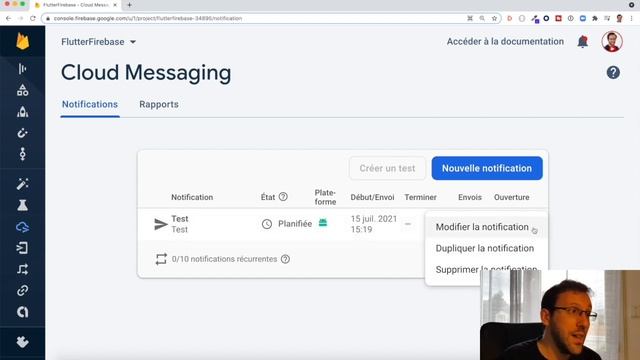
Task: Click the Planifiée status text
Action: point(295,224)
